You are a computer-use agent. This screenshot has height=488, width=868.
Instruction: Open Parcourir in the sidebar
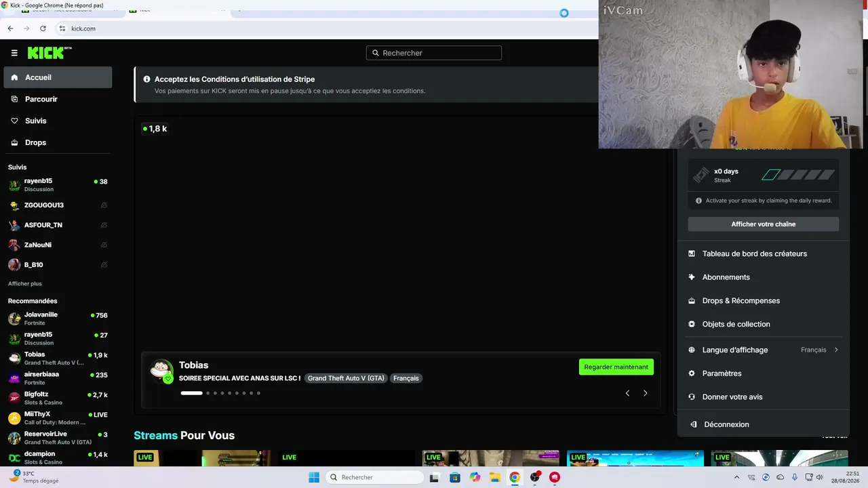[x=58, y=99]
